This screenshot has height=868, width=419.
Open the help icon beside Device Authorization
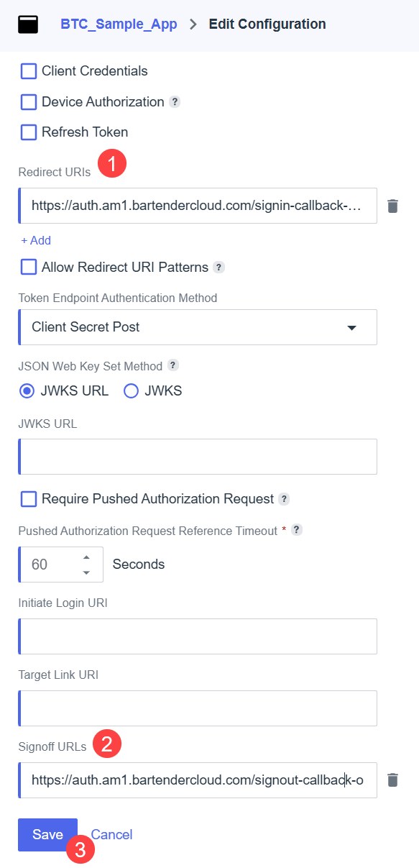point(175,102)
